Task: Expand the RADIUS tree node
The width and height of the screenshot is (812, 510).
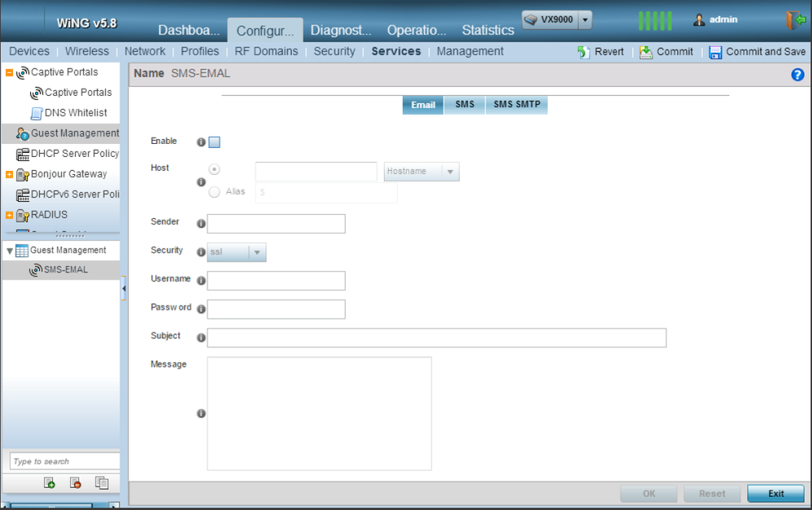Action: point(10,216)
